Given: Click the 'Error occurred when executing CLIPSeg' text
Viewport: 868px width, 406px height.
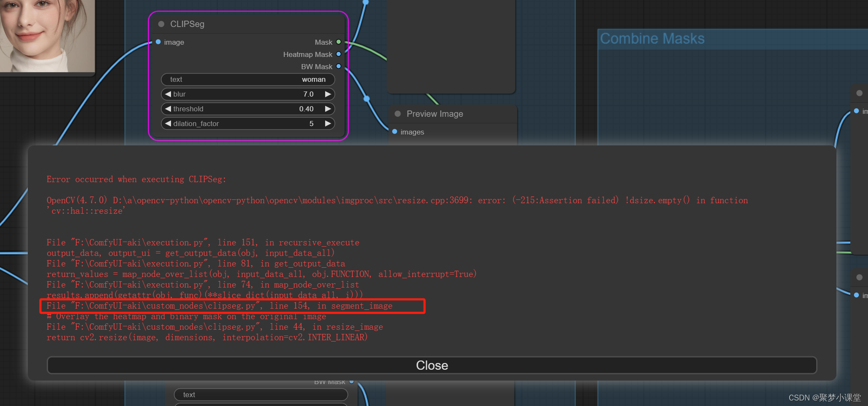Looking at the screenshot, I should (136, 179).
